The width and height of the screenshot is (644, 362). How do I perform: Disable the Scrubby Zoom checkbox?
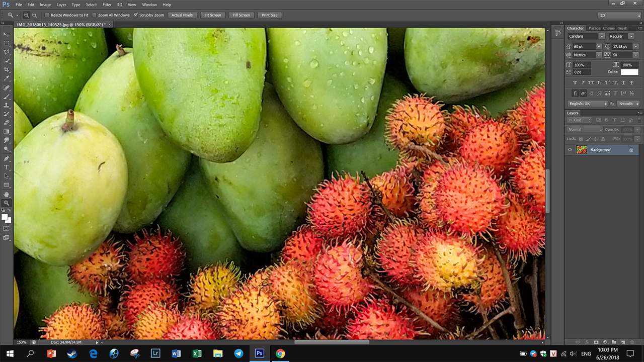pos(136,15)
